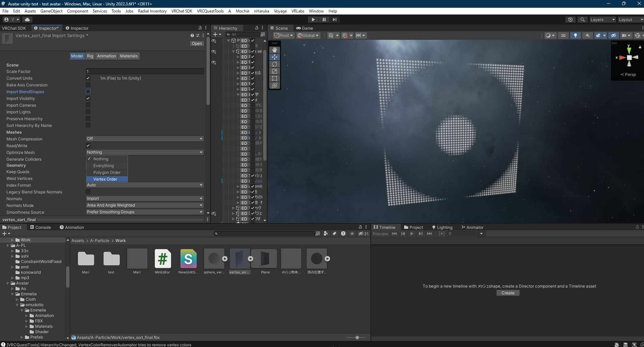Select the Rotate tool in Scene toolbar
644x347 pixels.
pos(275,64)
